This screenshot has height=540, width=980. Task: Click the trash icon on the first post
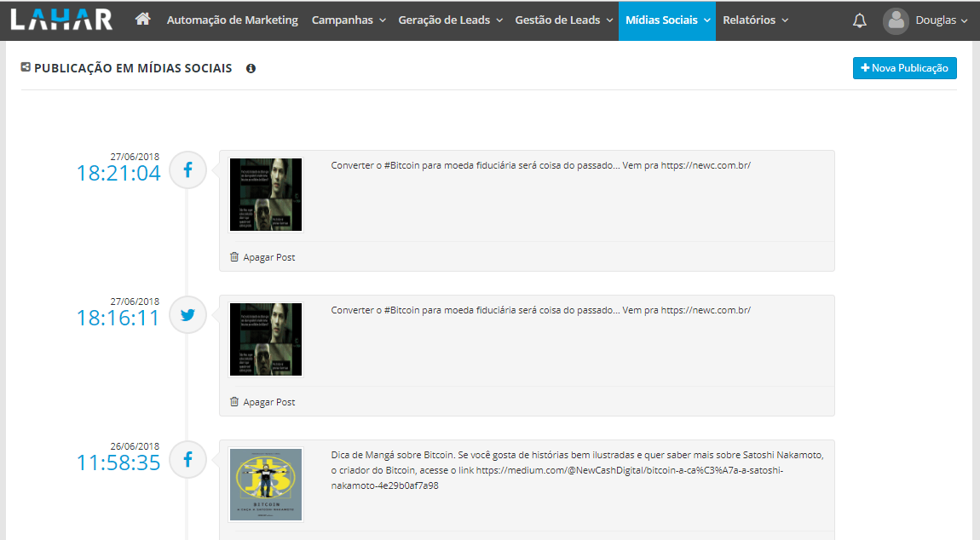(234, 256)
